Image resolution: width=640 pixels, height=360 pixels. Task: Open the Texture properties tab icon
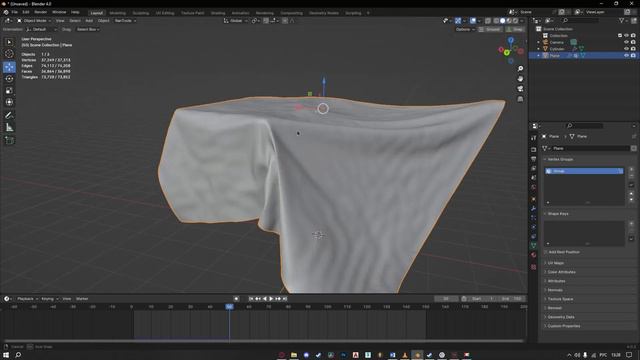click(x=533, y=267)
